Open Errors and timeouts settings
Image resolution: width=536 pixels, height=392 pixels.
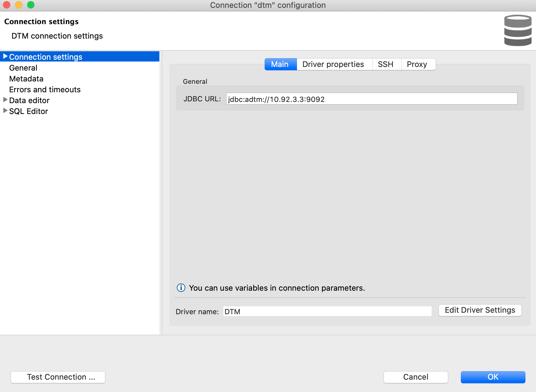pos(45,90)
